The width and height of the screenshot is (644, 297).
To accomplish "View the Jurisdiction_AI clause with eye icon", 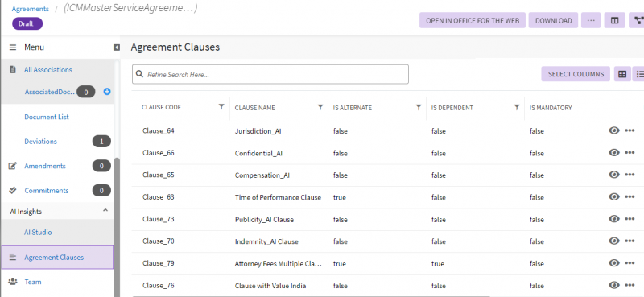I will [x=614, y=130].
